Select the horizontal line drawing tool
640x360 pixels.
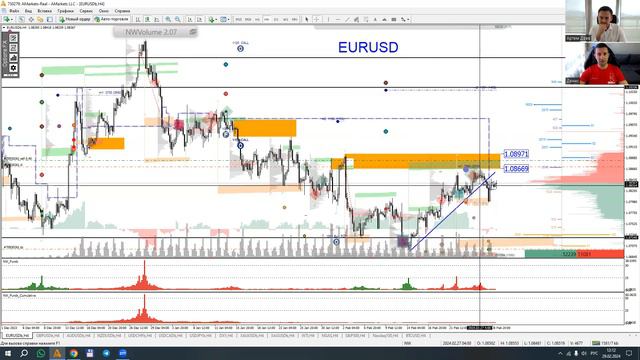(338, 19)
